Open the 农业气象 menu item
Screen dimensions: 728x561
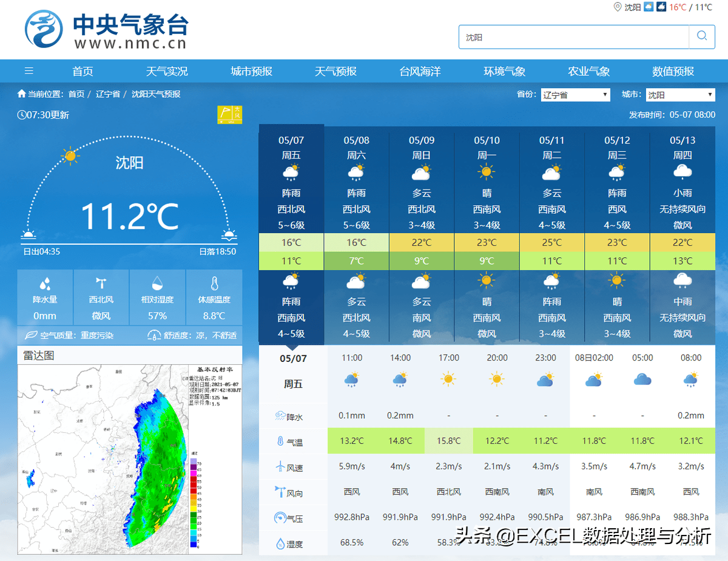(x=588, y=71)
